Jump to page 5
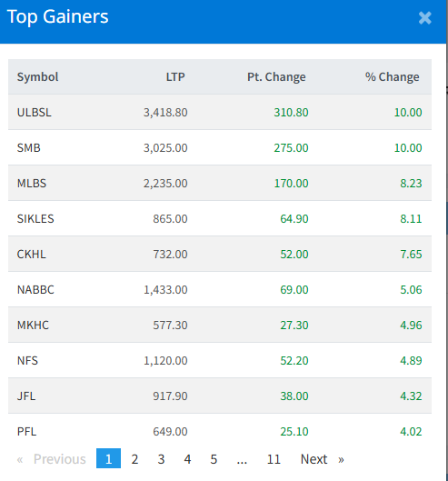 (214, 459)
